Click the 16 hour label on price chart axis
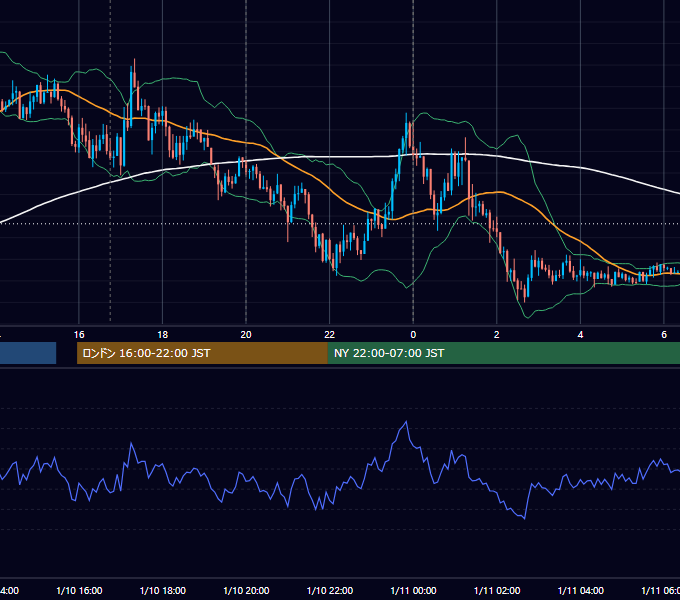This screenshot has width=680, height=600. coord(79,335)
